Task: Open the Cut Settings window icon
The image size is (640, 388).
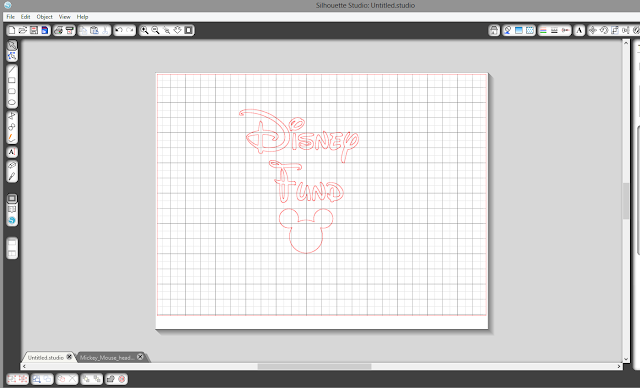Action: (494, 30)
